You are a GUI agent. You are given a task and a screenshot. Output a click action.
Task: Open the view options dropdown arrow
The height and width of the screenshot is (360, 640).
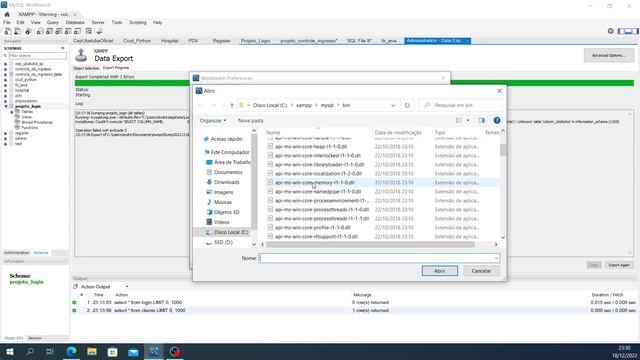[468, 120]
